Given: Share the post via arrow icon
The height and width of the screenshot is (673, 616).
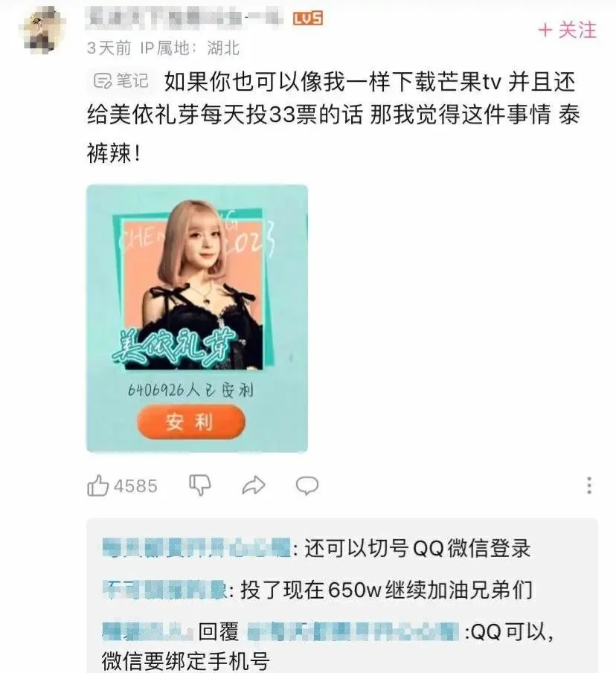Looking at the screenshot, I should (x=254, y=486).
